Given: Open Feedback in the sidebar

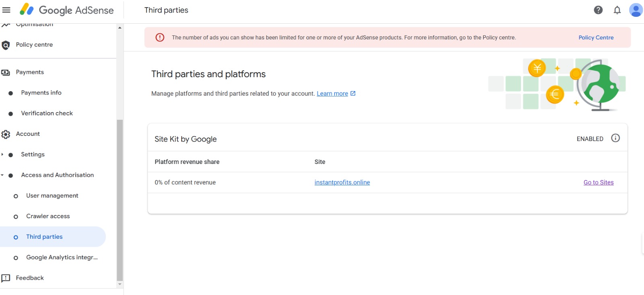Looking at the screenshot, I should tap(30, 278).
